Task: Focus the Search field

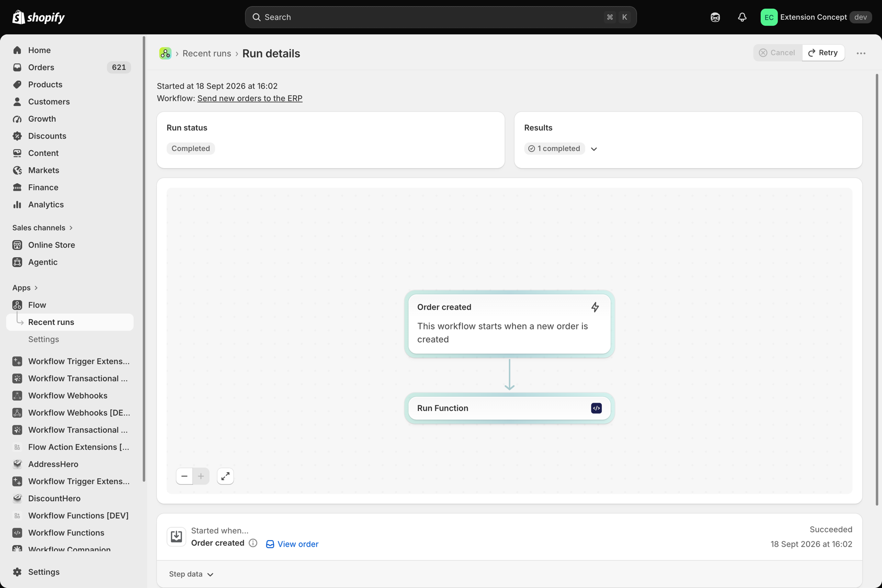Action: click(x=441, y=17)
